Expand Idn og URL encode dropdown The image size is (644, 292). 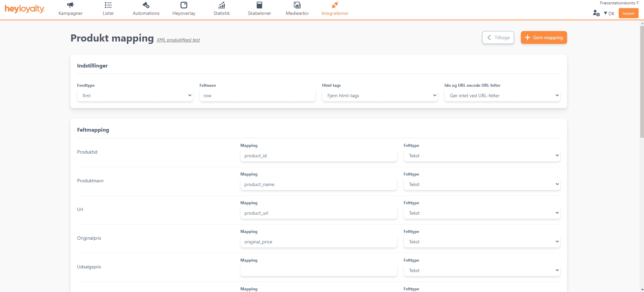502,96
